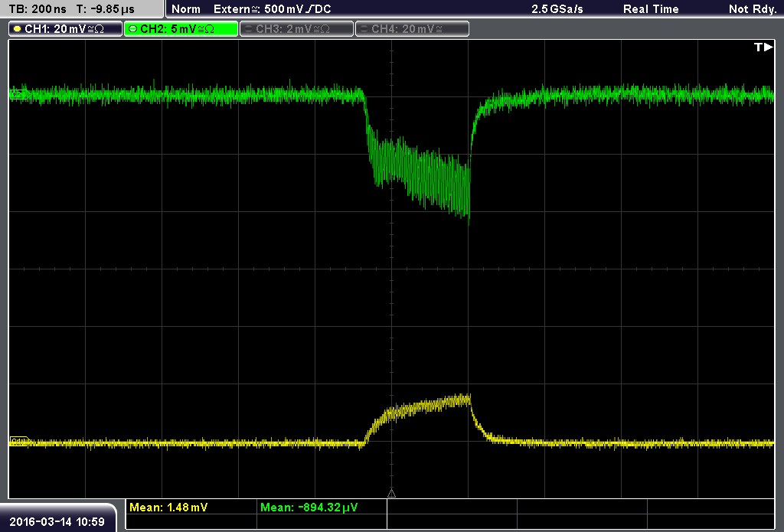
Task: Click the Norm trigger mode label
Action: [x=185, y=9]
